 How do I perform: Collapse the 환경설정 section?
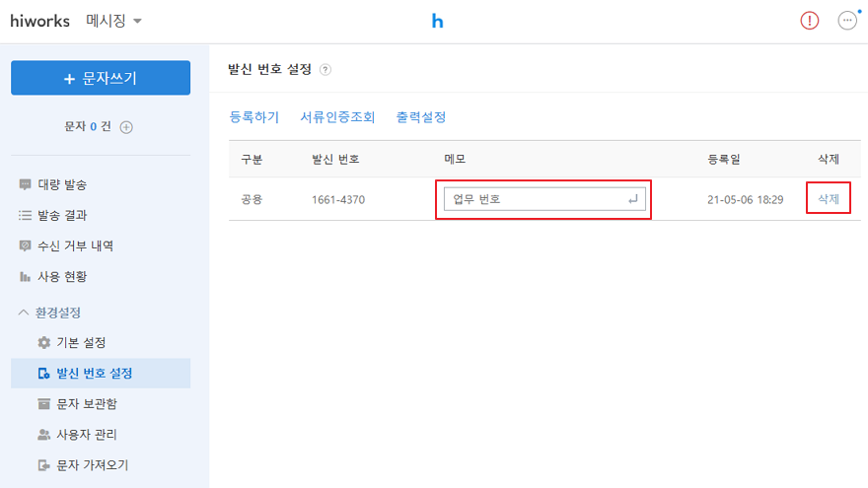coord(49,313)
